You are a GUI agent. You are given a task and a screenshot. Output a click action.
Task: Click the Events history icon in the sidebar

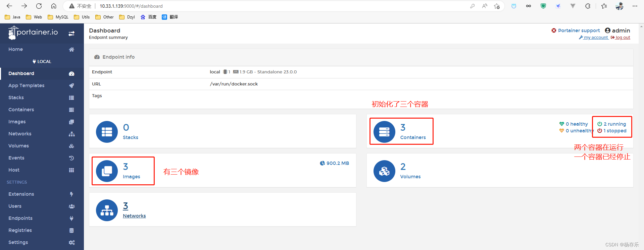click(71, 158)
